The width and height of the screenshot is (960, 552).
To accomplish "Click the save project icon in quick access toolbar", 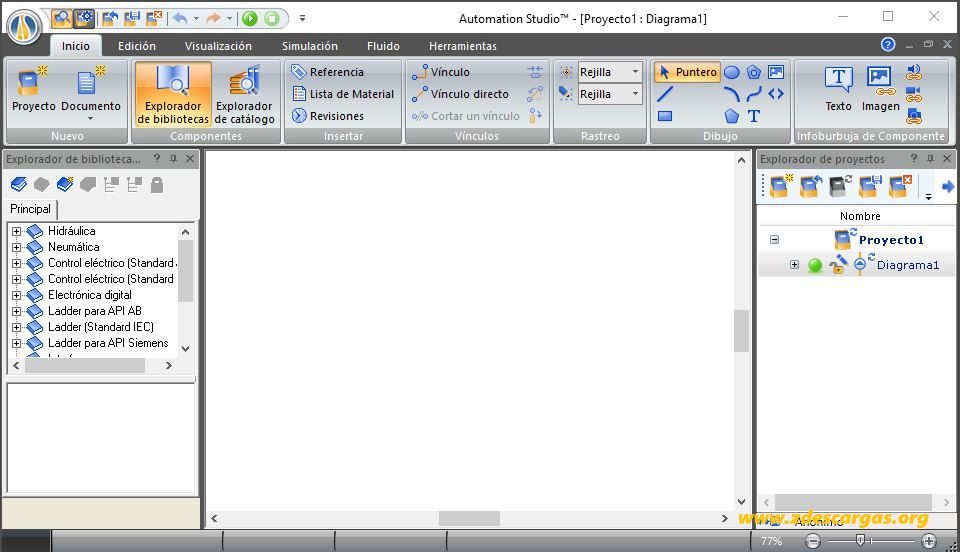I will (x=132, y=18).
